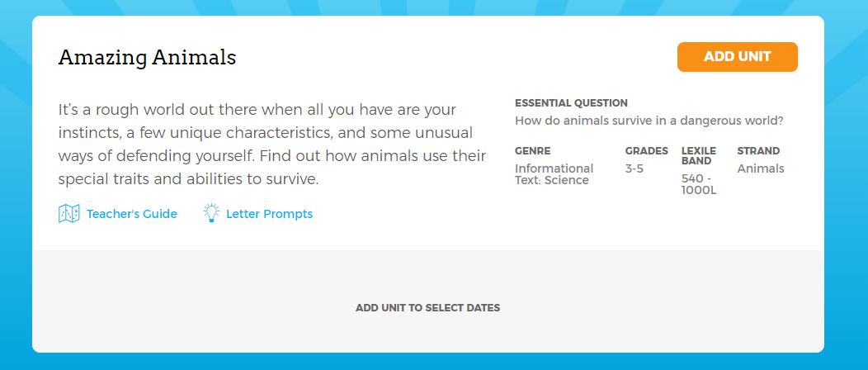The image size is (868, 370).
Task: Click the Letter Prompts lightbulb icon
Action: coord(211,213)
